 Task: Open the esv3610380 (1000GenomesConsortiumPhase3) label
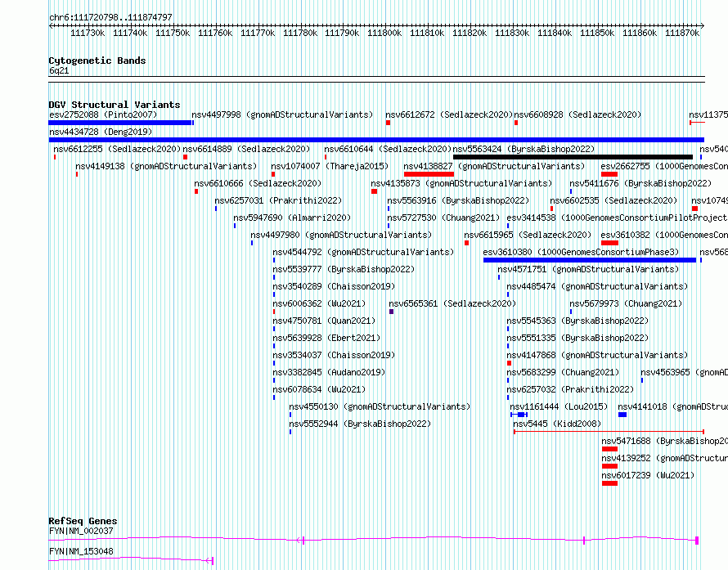click(x=581, y=252)
